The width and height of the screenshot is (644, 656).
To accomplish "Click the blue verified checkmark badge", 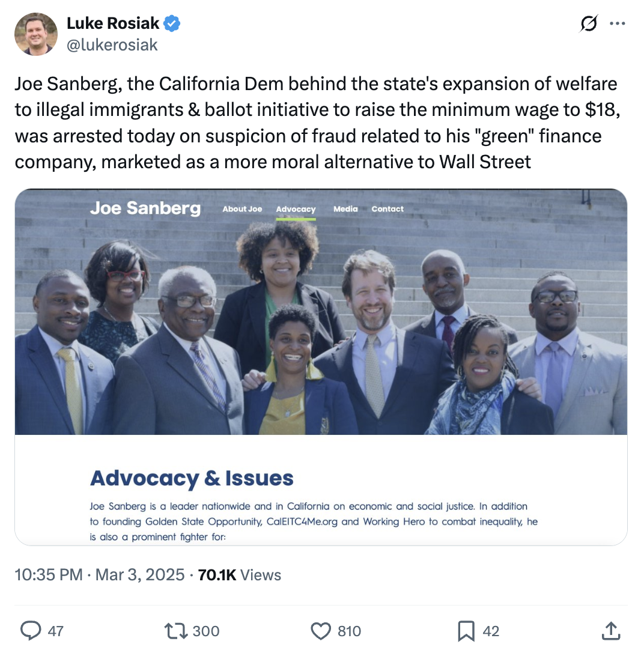I will (172, 24).
